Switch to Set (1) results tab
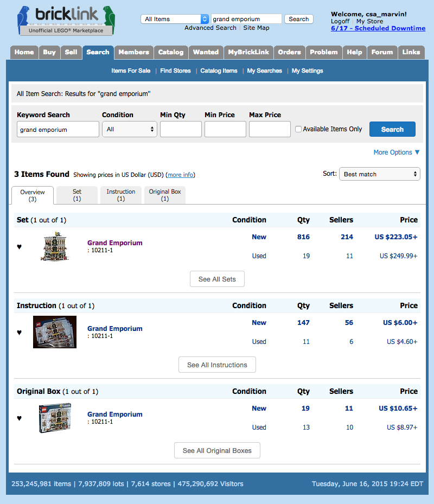 point(77,195)
